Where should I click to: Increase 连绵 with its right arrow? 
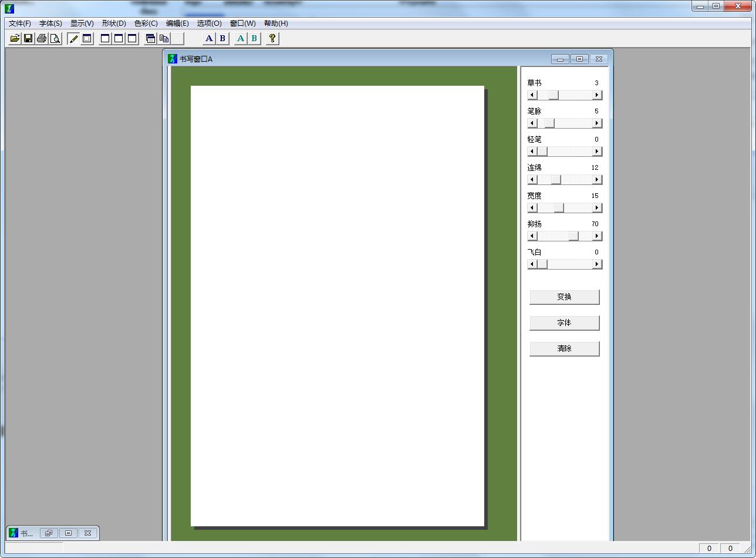597,180
